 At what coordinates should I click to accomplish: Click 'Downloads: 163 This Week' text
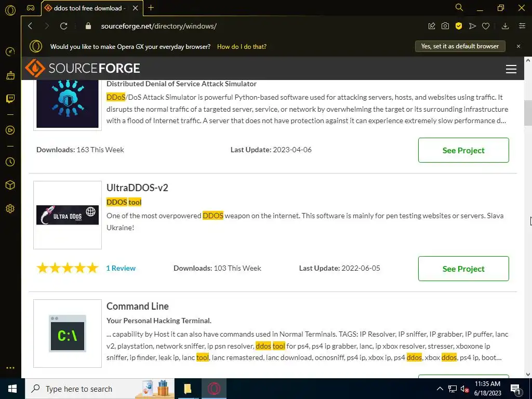pos(80,150)
